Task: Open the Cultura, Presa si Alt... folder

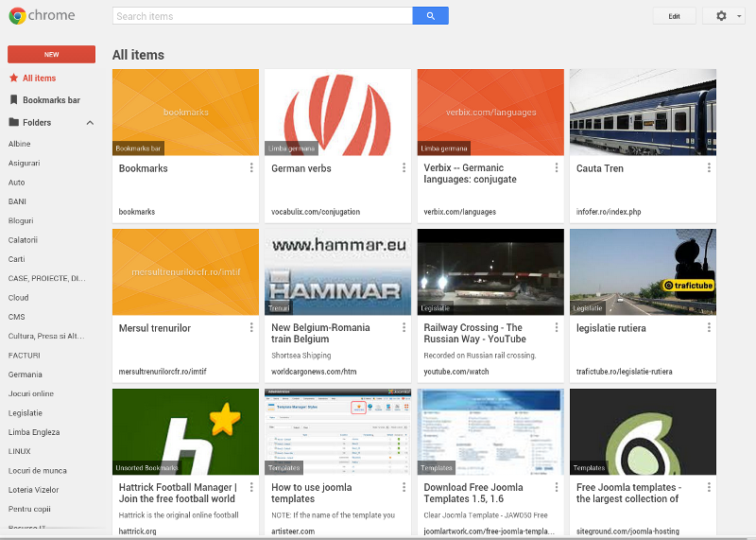Action: pyautogui.click(x=46, y=336)
